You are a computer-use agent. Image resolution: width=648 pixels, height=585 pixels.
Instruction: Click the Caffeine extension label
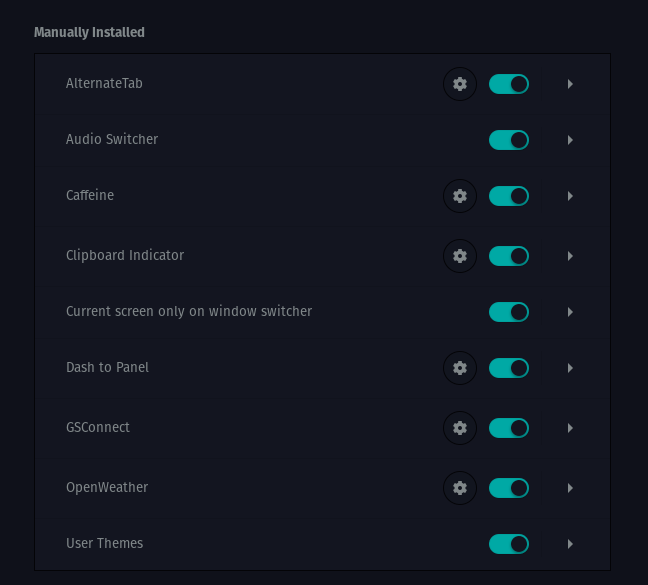pos(90,195)
